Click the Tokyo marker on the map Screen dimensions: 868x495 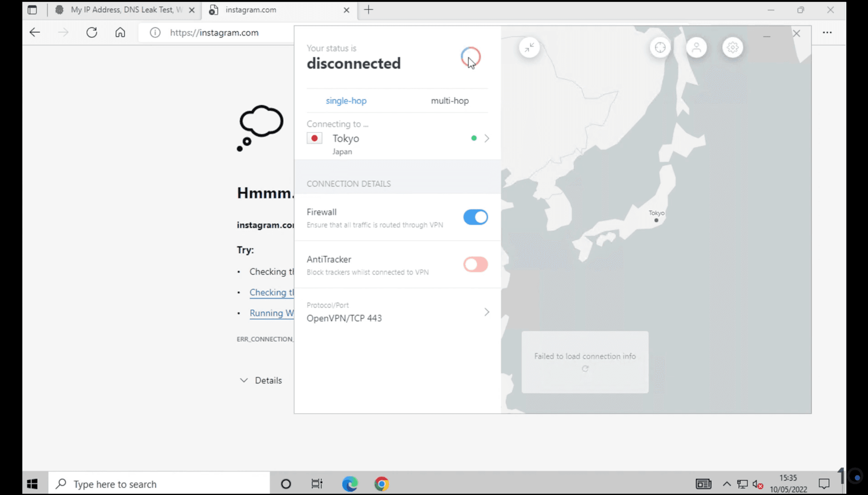point(656,220)
